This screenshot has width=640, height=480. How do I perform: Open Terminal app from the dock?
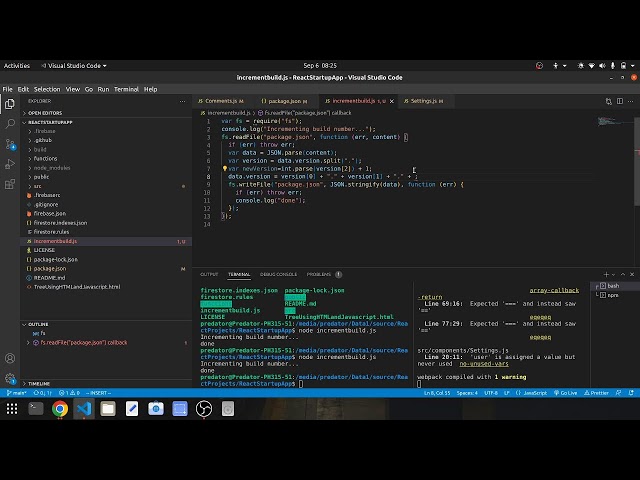coord(36,409)
